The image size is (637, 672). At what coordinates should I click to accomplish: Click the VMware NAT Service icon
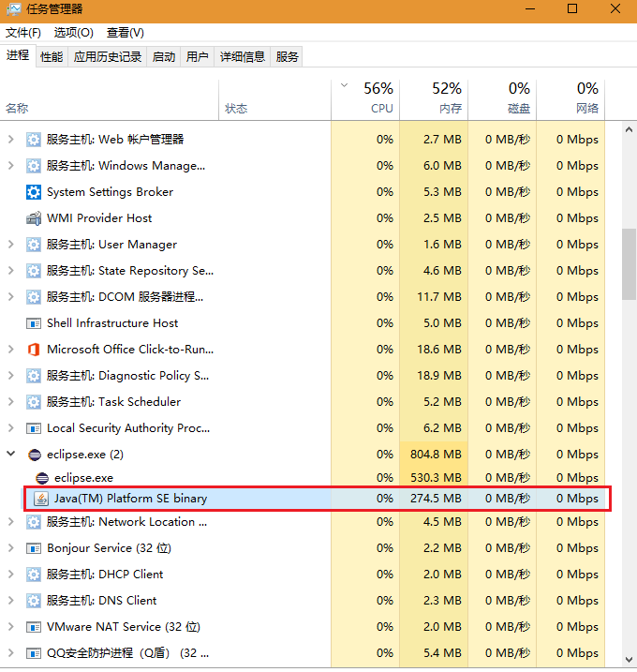34,627
